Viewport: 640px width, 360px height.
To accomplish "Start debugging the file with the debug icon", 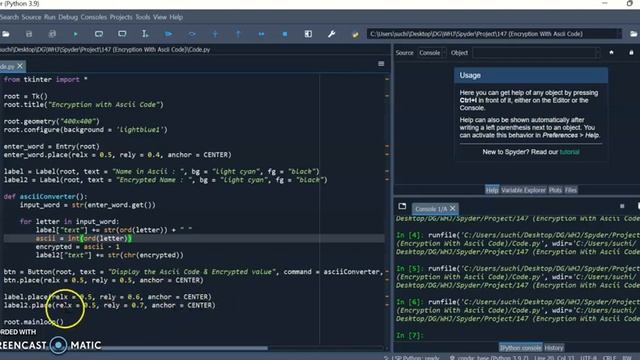I will tap(168, 34).
